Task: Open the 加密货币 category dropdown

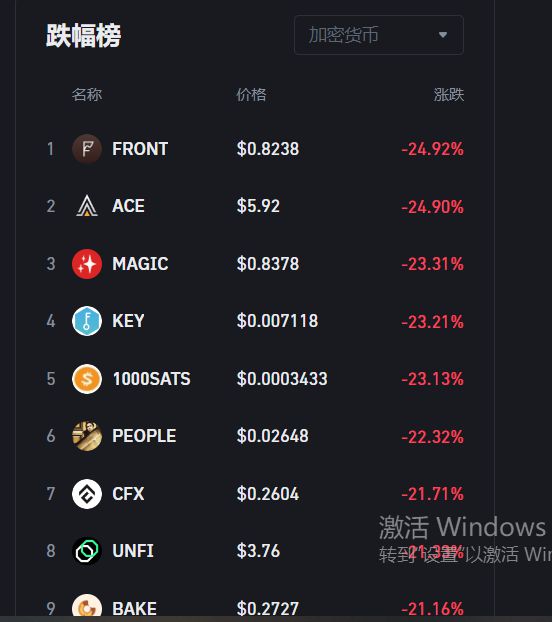Action: point(379,35)
